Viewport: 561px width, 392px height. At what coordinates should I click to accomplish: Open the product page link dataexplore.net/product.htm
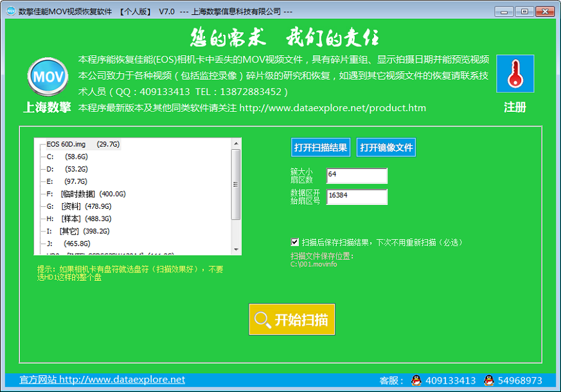[332, 108]
